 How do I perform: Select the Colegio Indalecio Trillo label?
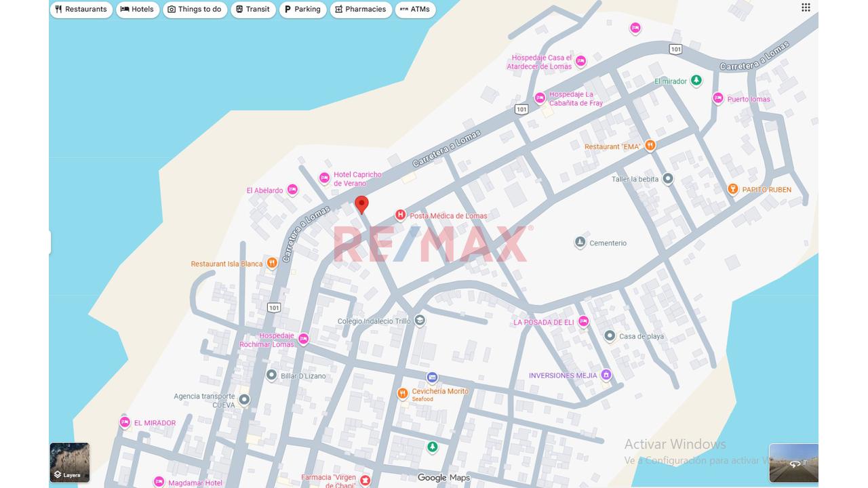(374, 321)
